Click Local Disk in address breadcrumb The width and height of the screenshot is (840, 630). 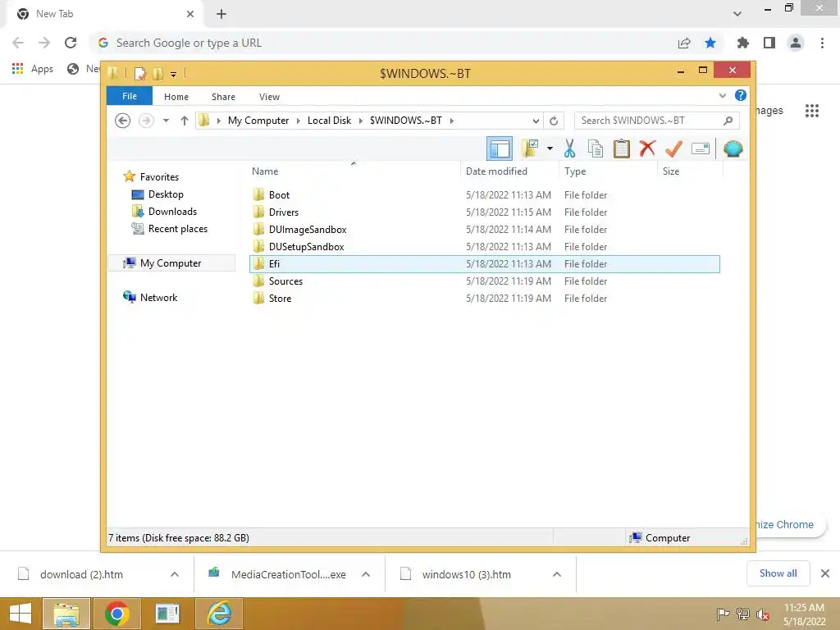(329, 121)
